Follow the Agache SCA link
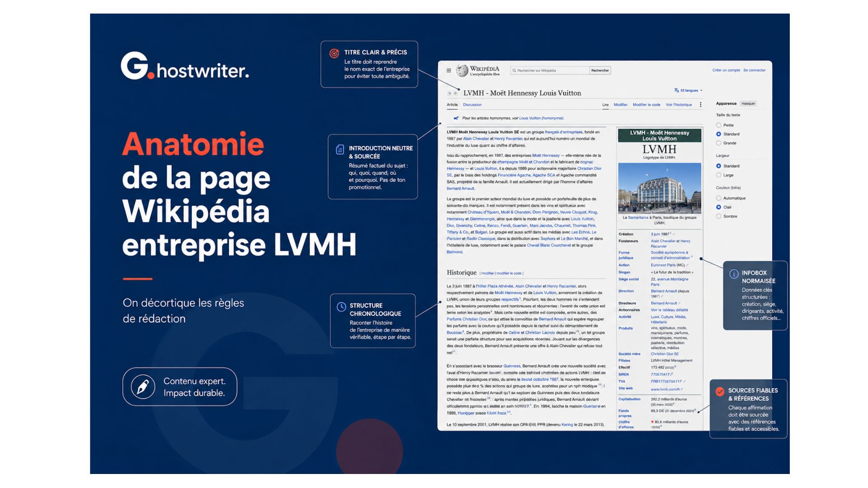The image size is (868, 488). point(543,175)
